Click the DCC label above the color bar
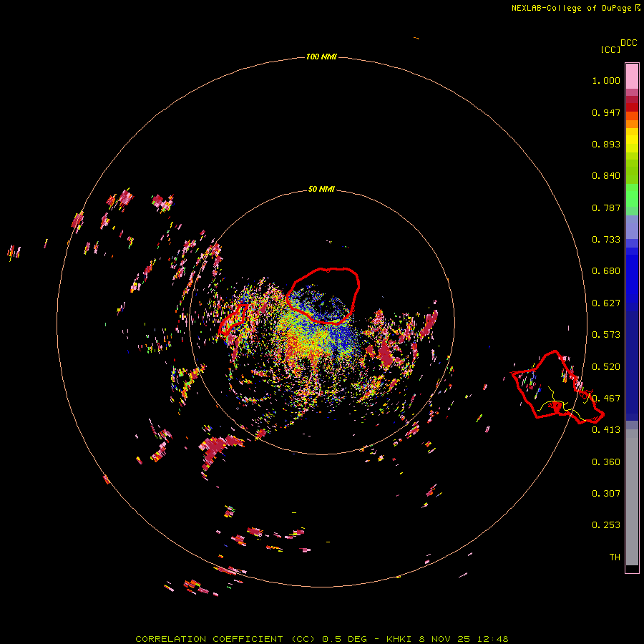Image resolution: width=644 pixels, height=644 pixels. [x=629, y=43]
